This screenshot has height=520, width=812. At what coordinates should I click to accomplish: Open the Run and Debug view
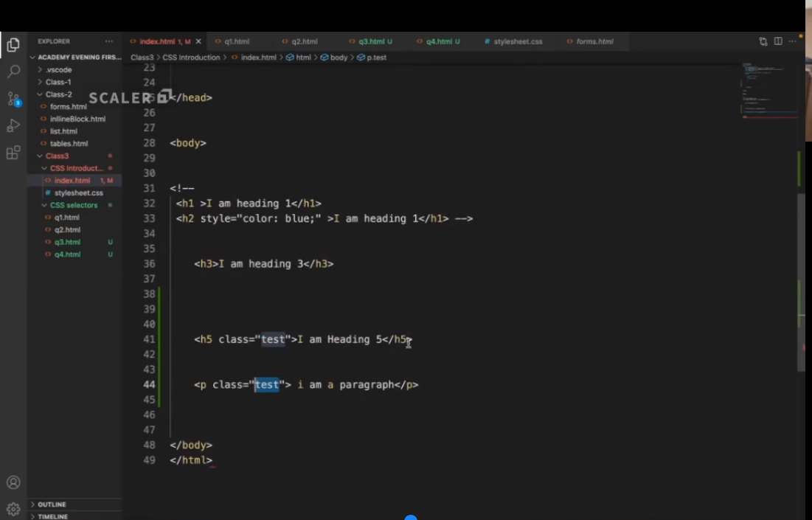coord(13,126)
